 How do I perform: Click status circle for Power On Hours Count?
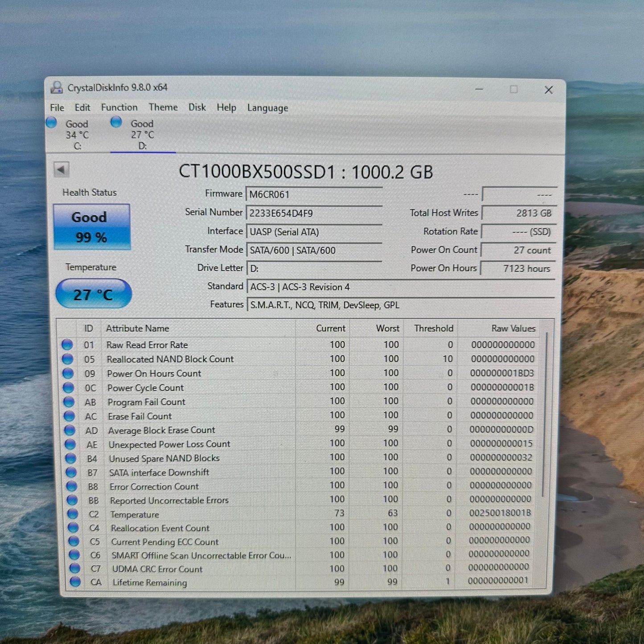pyautogui.click(x=68, y=373)
